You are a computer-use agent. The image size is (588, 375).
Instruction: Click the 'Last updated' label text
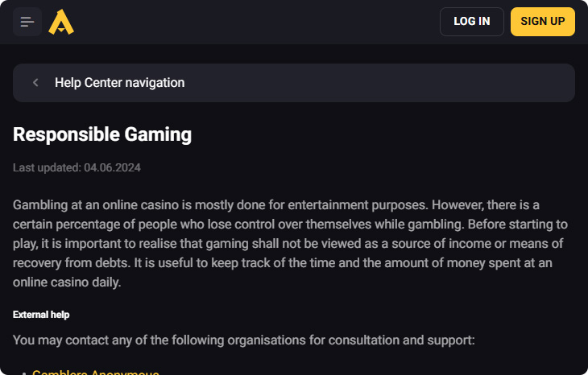coord(47,167)
